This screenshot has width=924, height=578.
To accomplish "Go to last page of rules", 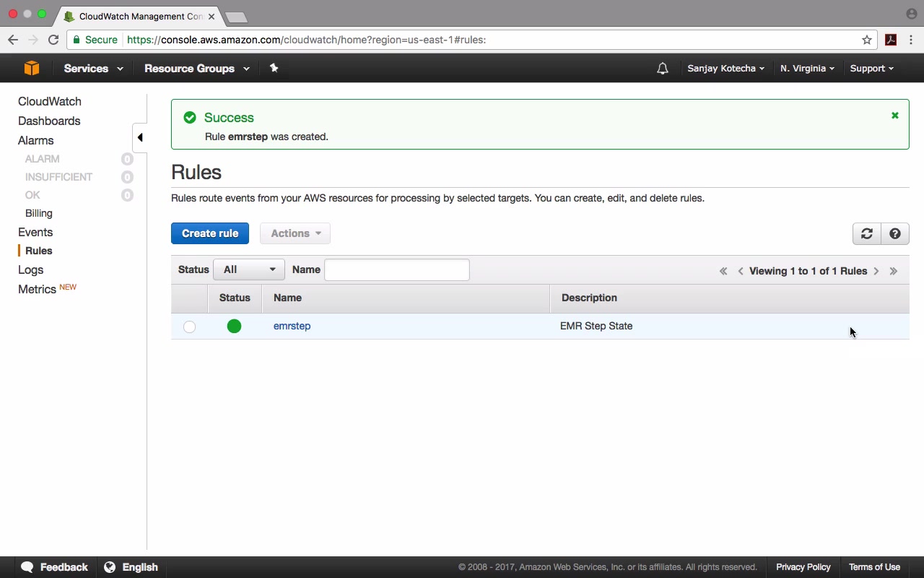I will pos(894,271).
